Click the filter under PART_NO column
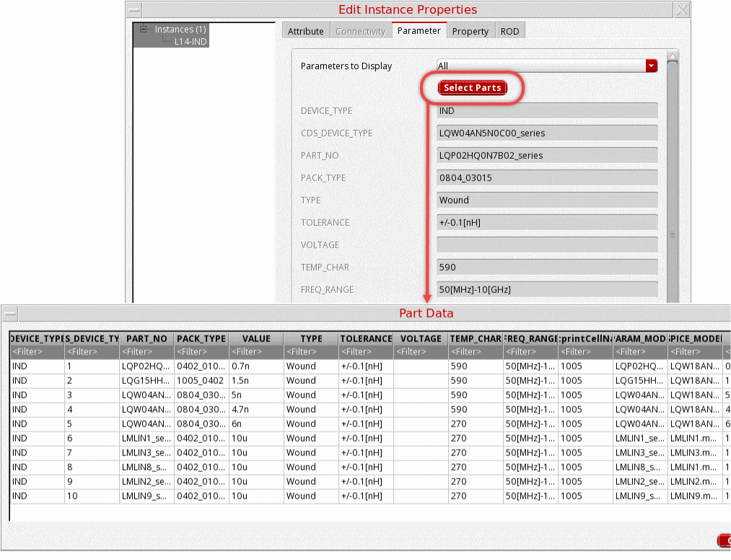The width and height of the screenshot is (731, 560). pyautogui.click(x=146, y=352)
